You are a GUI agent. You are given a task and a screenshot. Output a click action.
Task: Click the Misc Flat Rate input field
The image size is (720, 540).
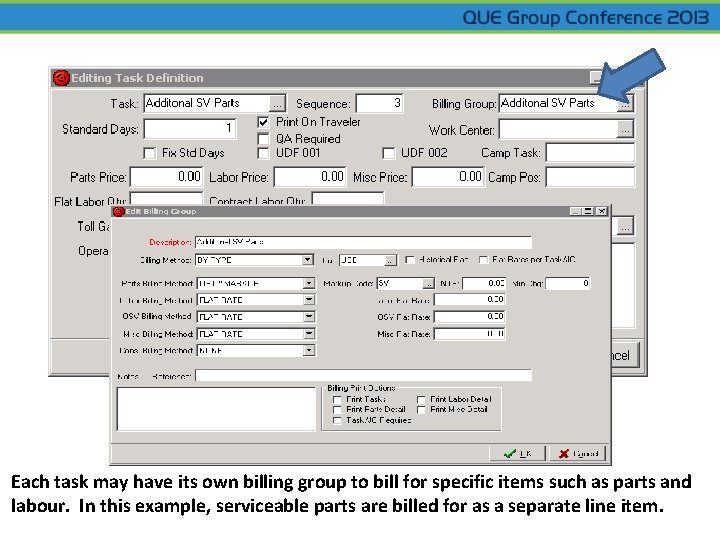click(x=470, y=334)
